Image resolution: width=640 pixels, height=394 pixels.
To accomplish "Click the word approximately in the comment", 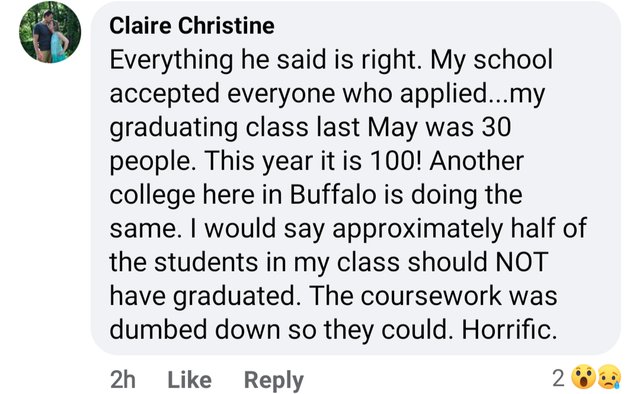I will tap(417, 229).
